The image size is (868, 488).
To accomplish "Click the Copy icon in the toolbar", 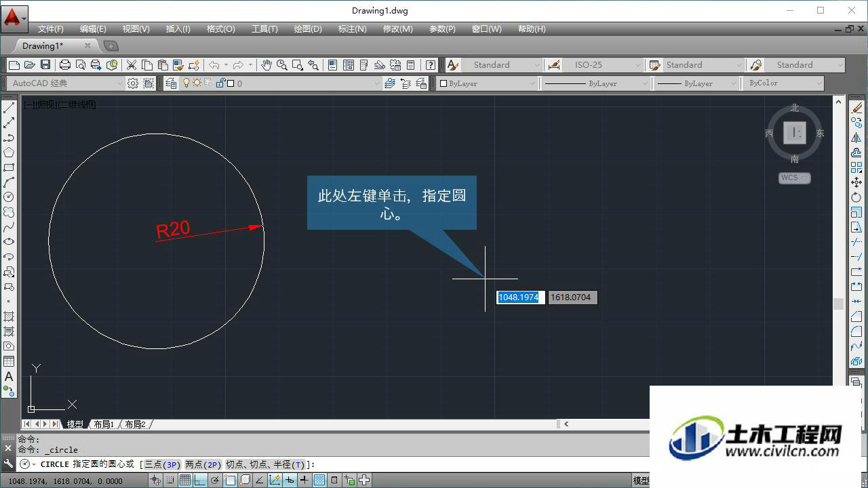I will coord(147,65).
